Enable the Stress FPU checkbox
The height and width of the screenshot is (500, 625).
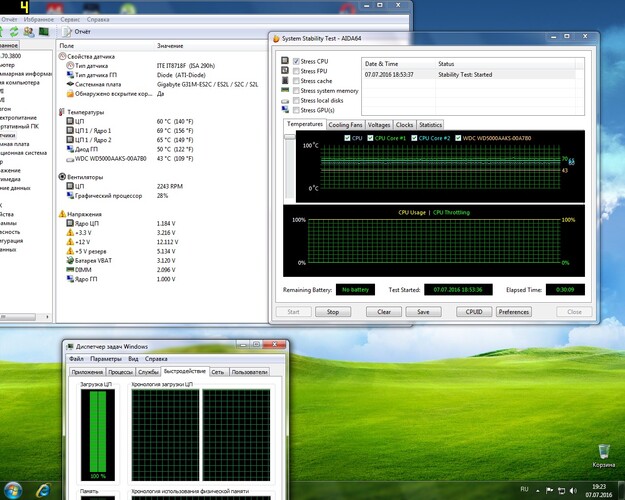296,71
